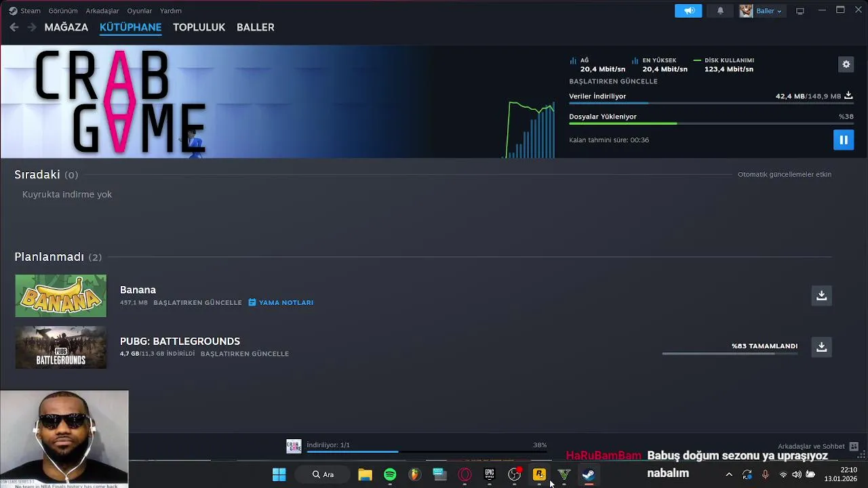Open notifications bell icon

(x=720, y=11)
